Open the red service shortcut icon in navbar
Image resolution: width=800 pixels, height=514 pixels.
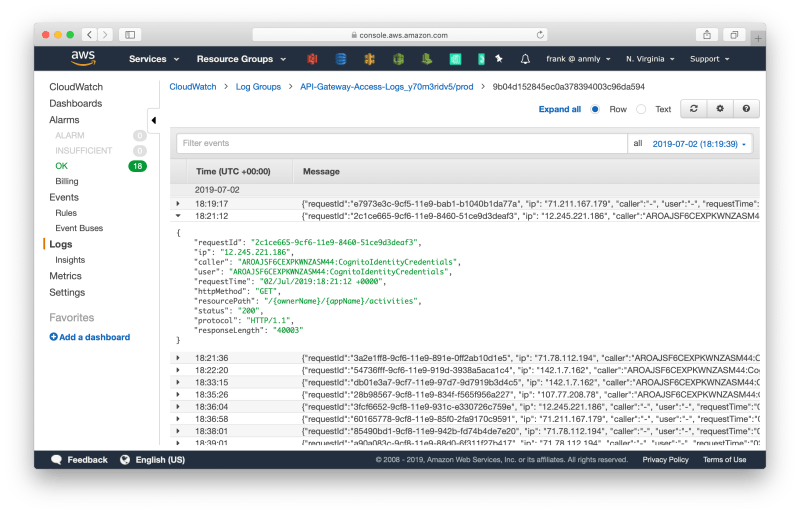pos(312,59)
